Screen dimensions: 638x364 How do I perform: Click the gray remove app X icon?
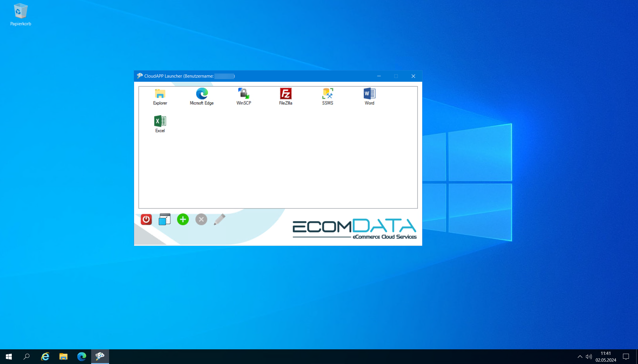pyautogui.click(x=201, y=219)
